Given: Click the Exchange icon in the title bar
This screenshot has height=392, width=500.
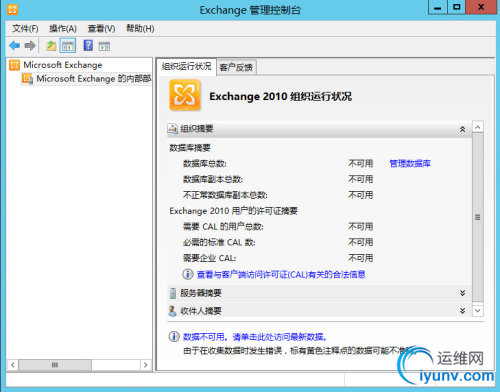Looking at the screenshot, I should tap(12, 9).
